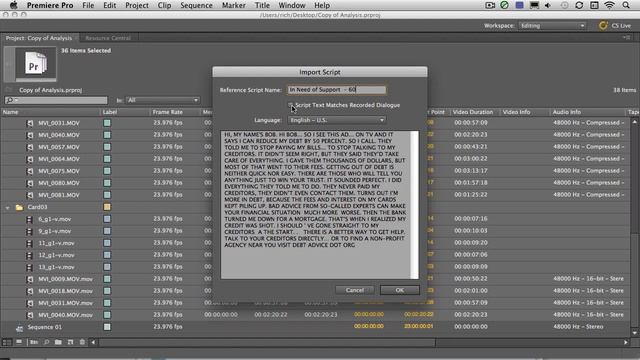Sort by the Audio Info column header
Viewport: 640px width, 360px height.
(x=587, y=112)
